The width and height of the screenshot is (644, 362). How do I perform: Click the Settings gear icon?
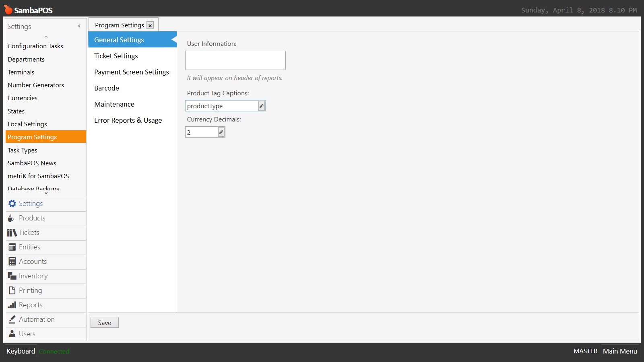[12, 204]
